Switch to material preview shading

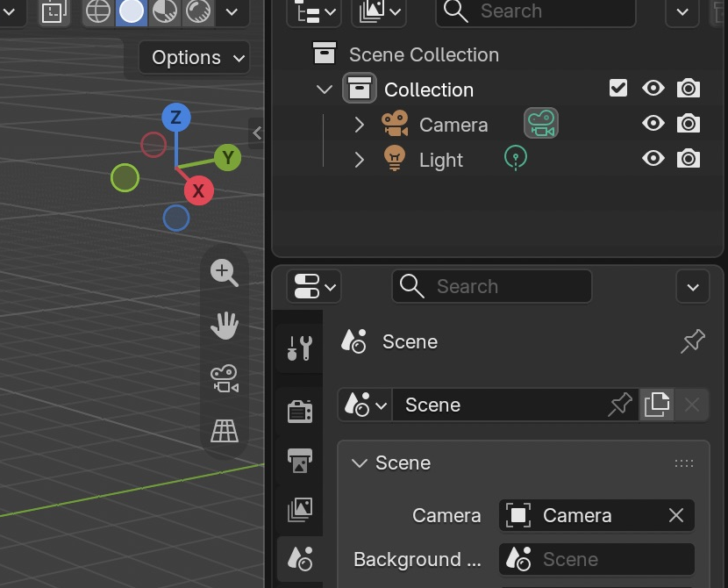tap(165, 11)
